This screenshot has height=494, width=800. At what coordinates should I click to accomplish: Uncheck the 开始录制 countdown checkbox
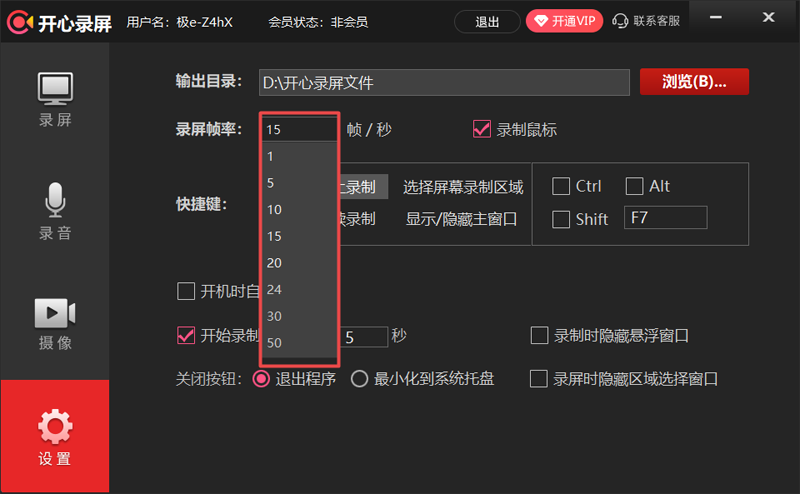186,335
